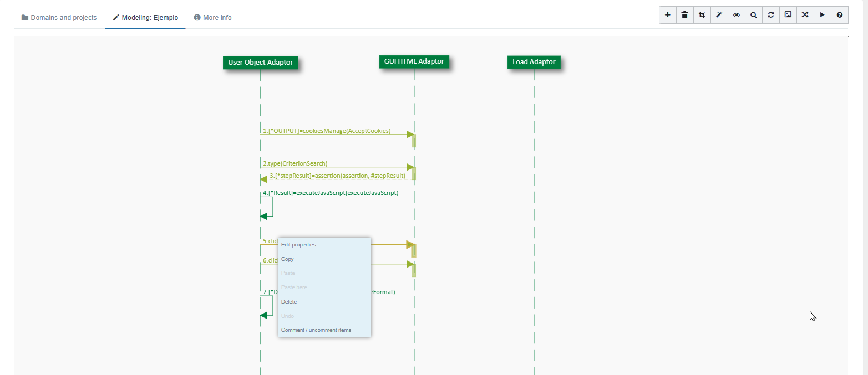868x375 pixels.
Task: Select the Load Adaptor lifeline header
Action: [x=534, y=62]
